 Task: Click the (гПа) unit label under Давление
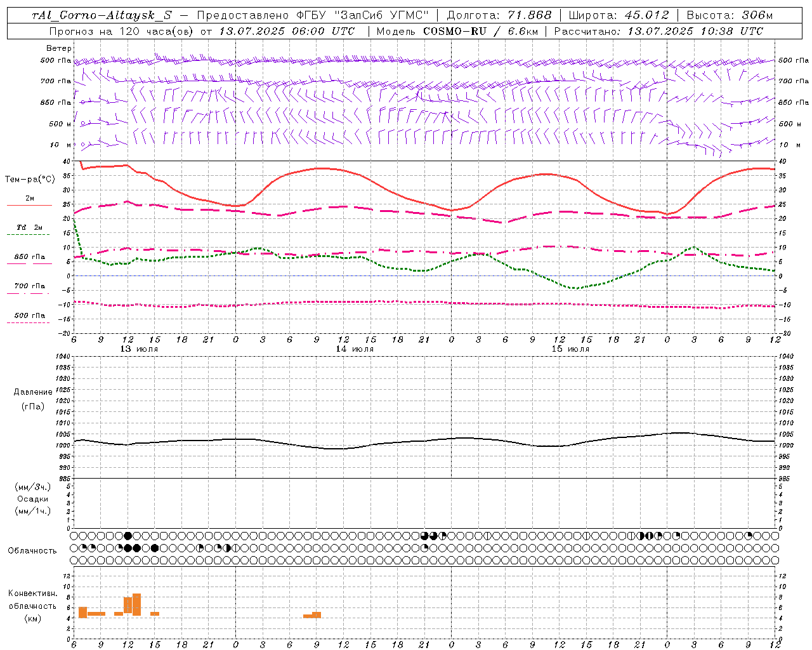(x=33, y=406)
